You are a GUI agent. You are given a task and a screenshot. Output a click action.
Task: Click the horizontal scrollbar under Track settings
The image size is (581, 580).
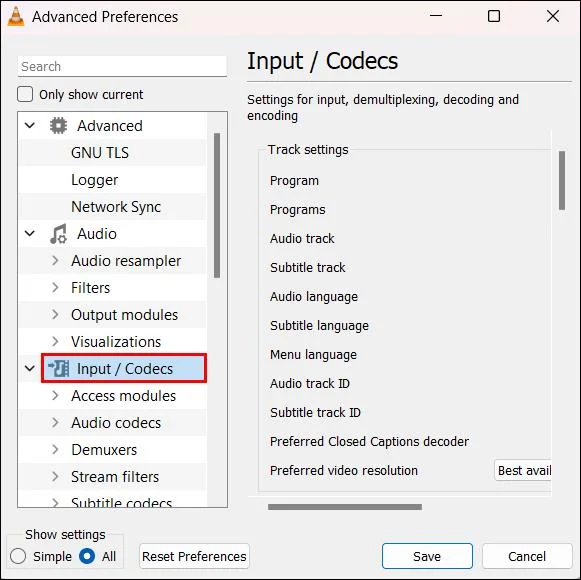click(345, 507)
